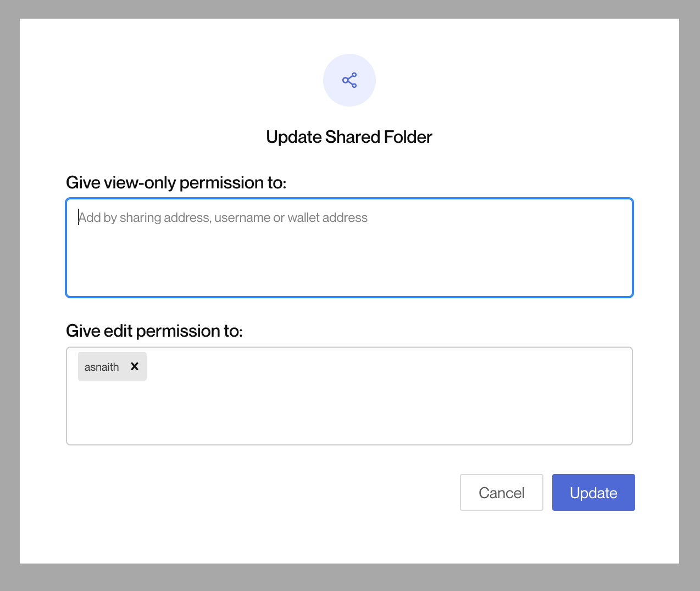Select the asnaith user tag
This screenshot has width=700, height=591.
tap(102, 366)
